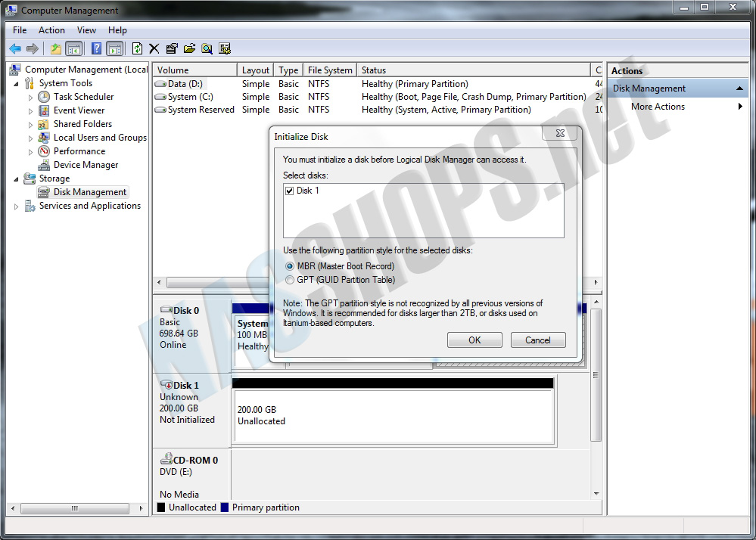This screenshot has width=756, height=540.
Task: Uncheck the Disk 1 checkbox
Action: click(289, 191)
